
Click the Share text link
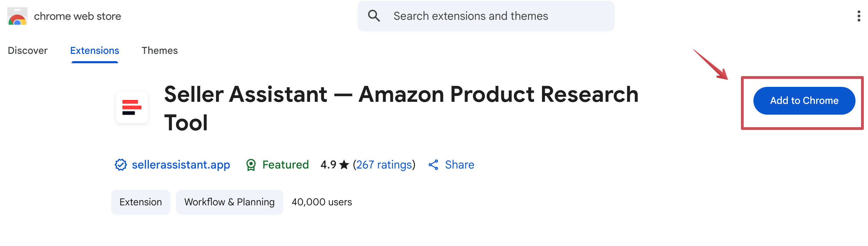coord(459,165)
